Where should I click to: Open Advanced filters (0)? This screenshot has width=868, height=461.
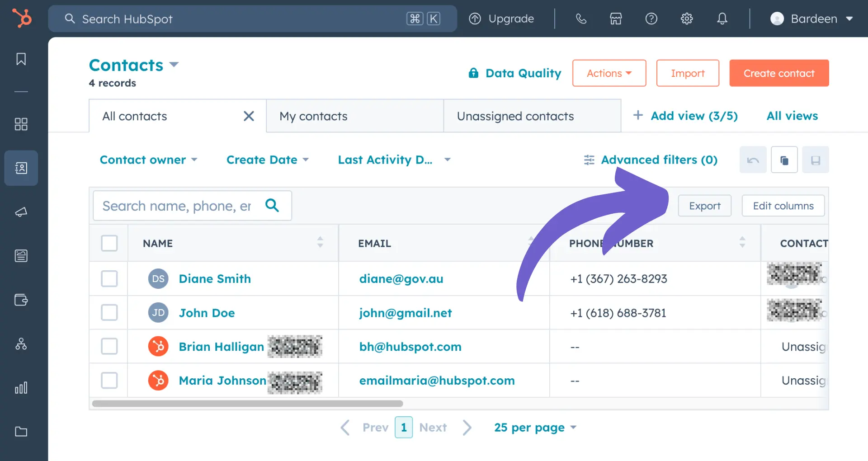[651, 160]
